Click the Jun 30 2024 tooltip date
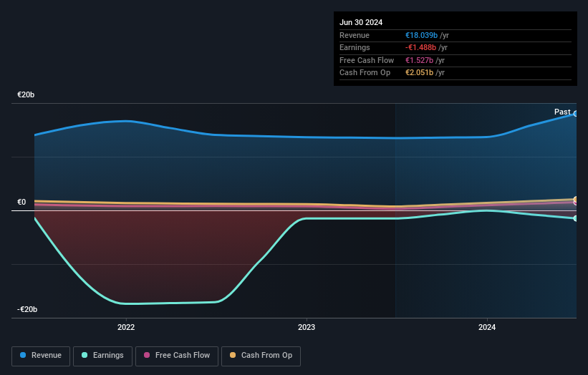 click(361, 22)
